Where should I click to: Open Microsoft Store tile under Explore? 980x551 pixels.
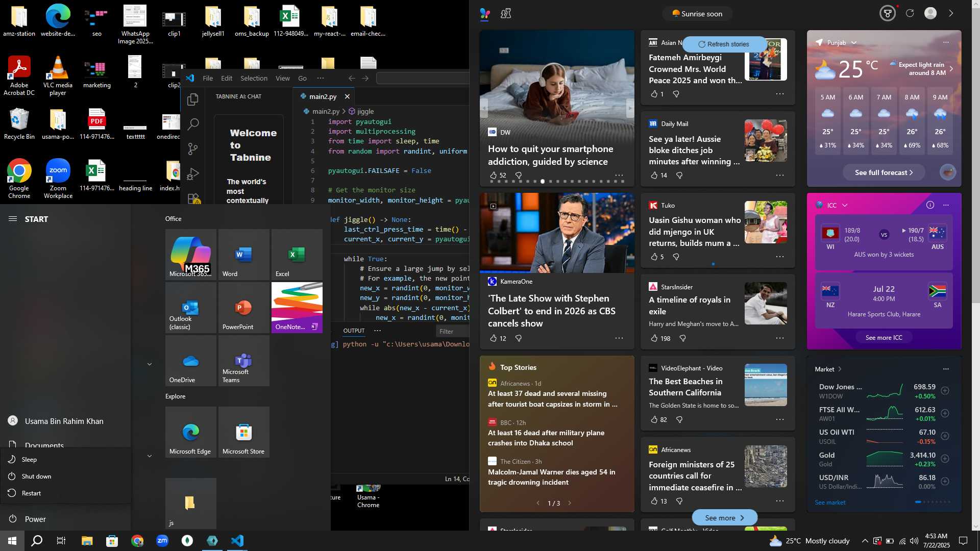click(243, 432)
